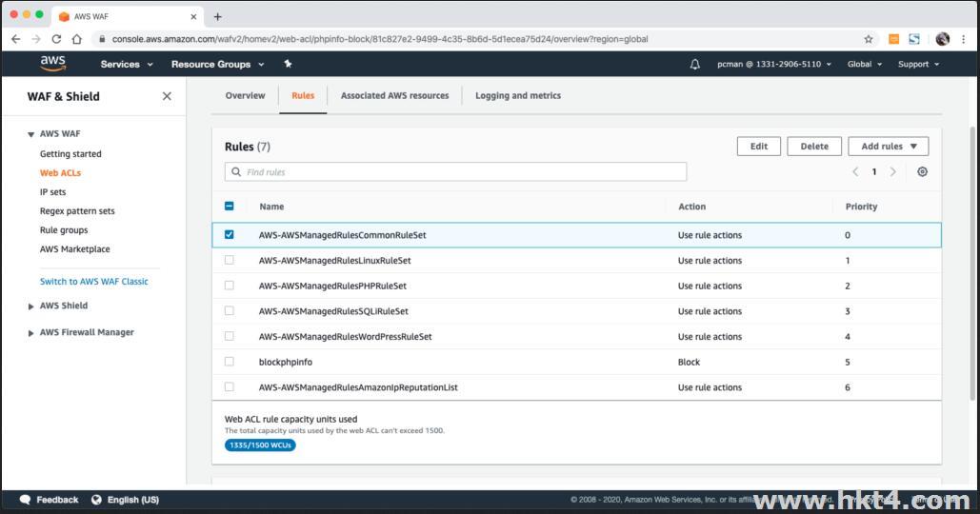Open the pcman account dropdown
Image resolution: width=980 pixels, height=514 pixels.
[773, 65]
